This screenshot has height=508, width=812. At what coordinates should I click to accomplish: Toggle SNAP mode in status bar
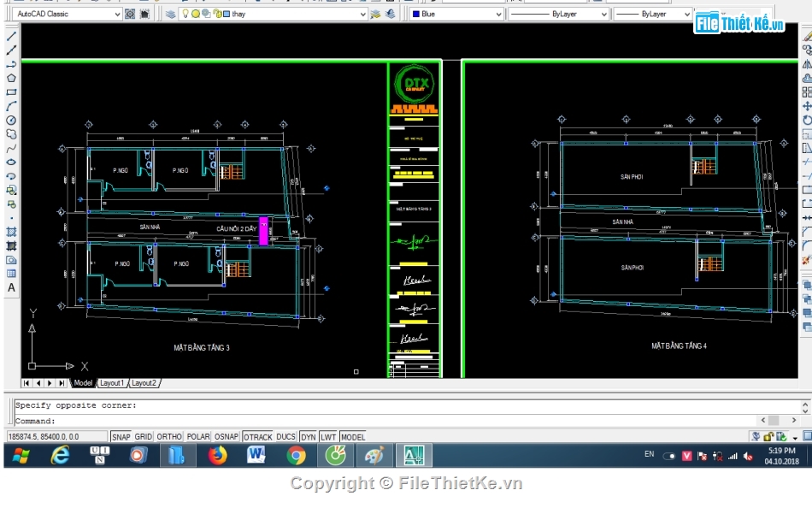click(x=121, y=437)
